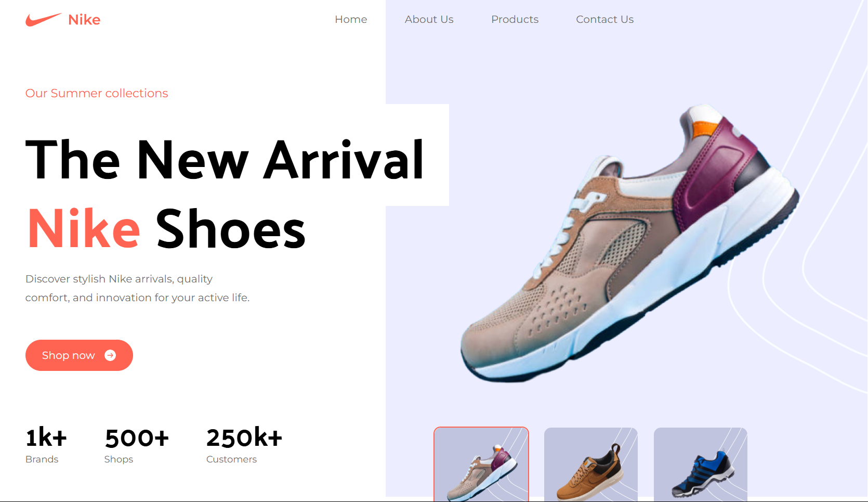Click the Nike brand name text in the header
868x502 pixels.
pyautogui.click(x=84, y=20)
